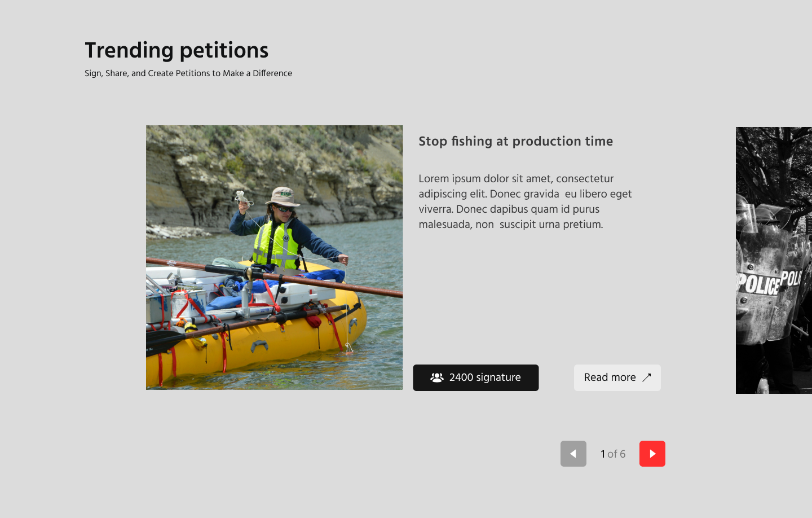Click the 'Trending petitions' heading
The height and width of the screenshot is (518, 812).
click(x=176, y=50)
